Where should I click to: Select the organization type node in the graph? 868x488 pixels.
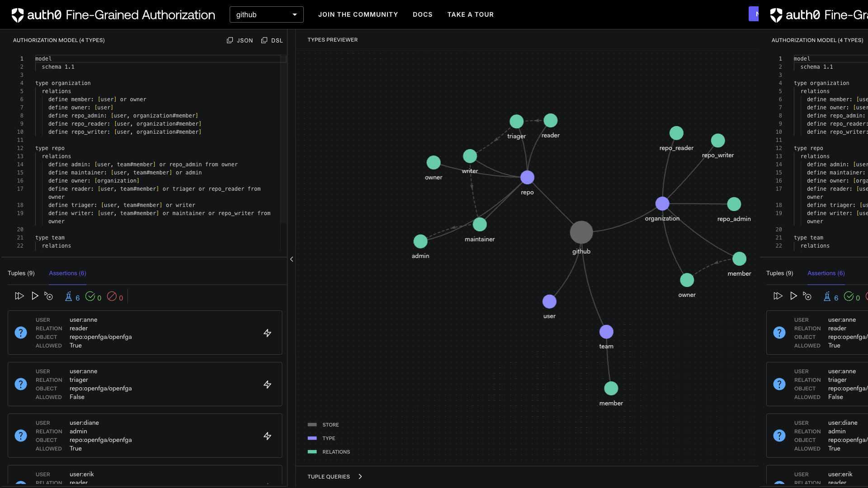click(662, 204)
